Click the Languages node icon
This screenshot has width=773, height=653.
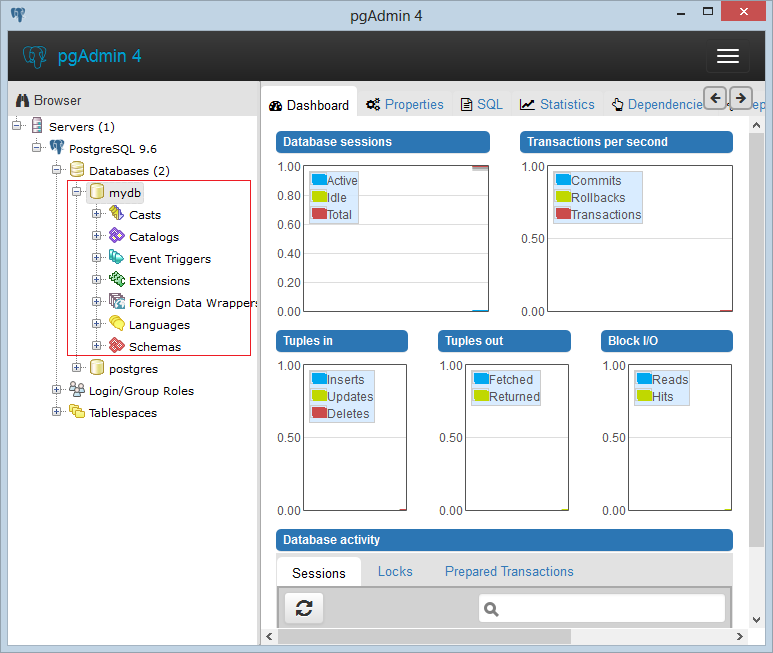pyautogui.click(x=116, y=323)
